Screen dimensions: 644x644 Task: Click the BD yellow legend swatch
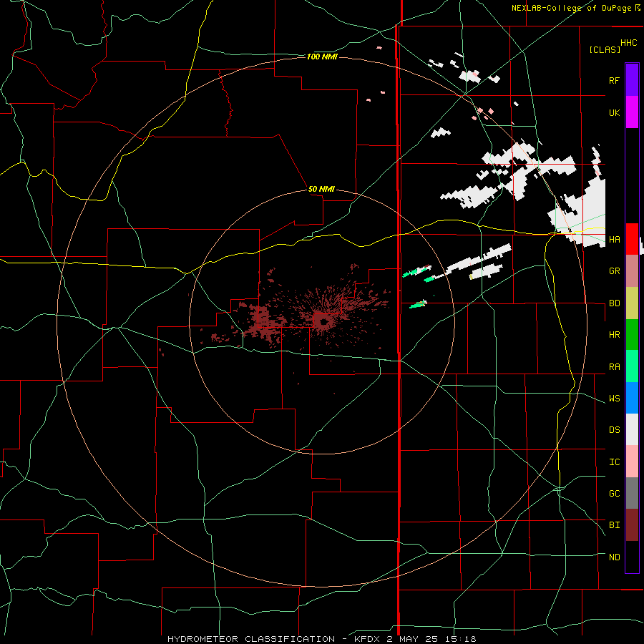[x=632, y=303]
